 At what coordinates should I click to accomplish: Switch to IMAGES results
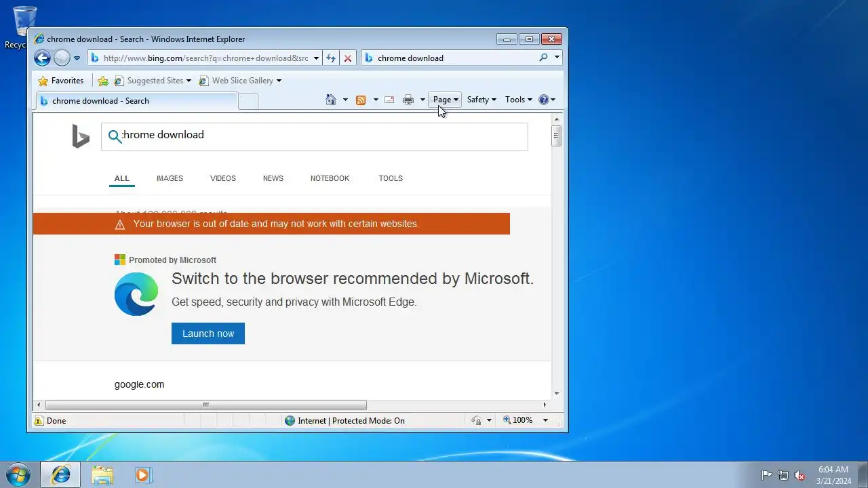[170, 178]
